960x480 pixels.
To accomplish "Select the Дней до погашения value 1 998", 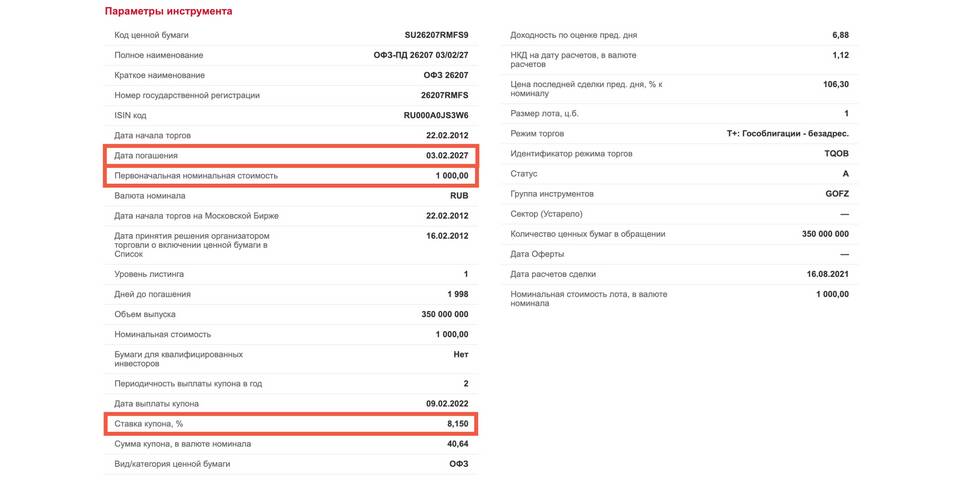I will pyautogui.click(x=458, y=294).
